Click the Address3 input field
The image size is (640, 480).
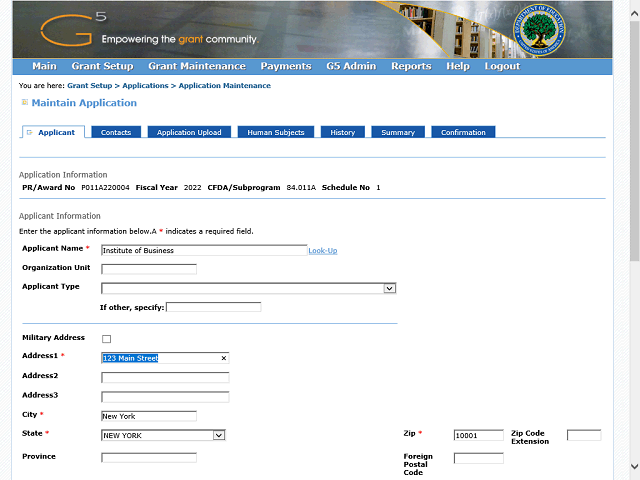pos(165,397)
